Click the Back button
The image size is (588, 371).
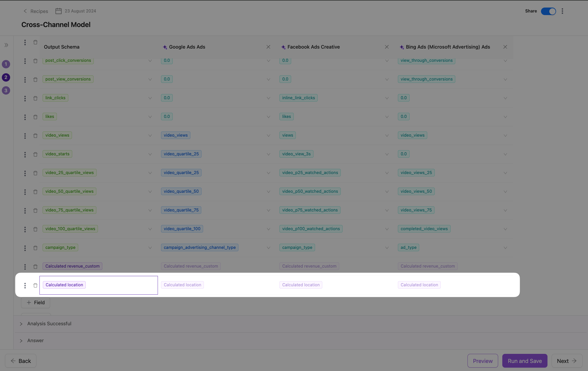coord(21,361)
